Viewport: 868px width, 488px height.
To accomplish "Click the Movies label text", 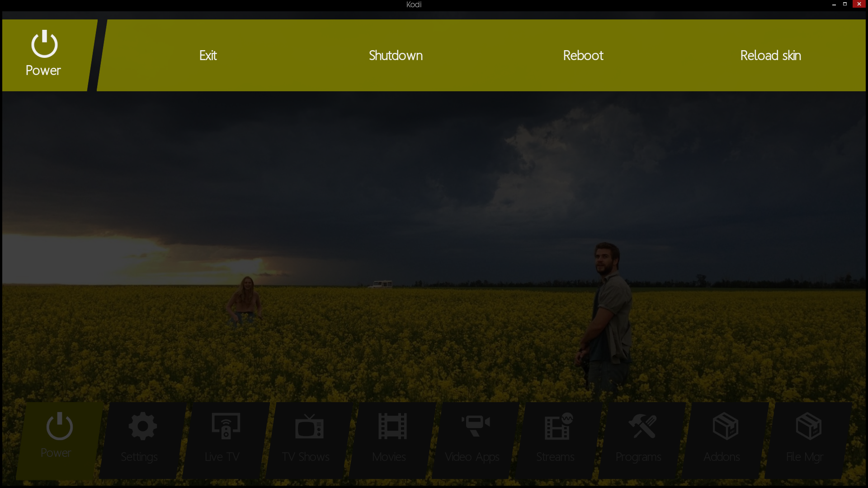I will (389, 457).
